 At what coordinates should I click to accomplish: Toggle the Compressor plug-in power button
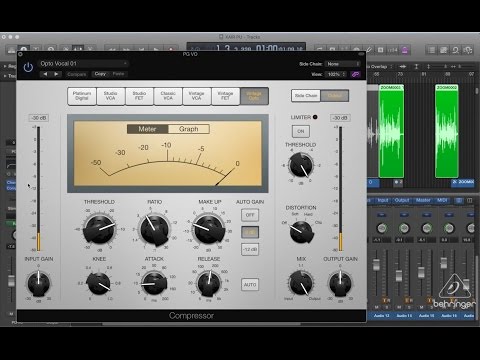[28, 68]
